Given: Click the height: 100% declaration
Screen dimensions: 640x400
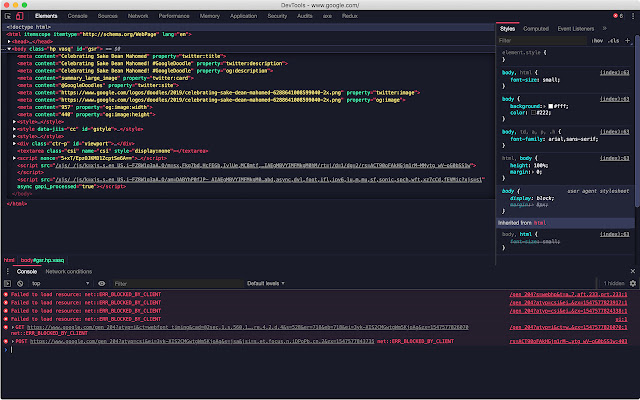Looking at the screenshot, I should click(529, 165).
